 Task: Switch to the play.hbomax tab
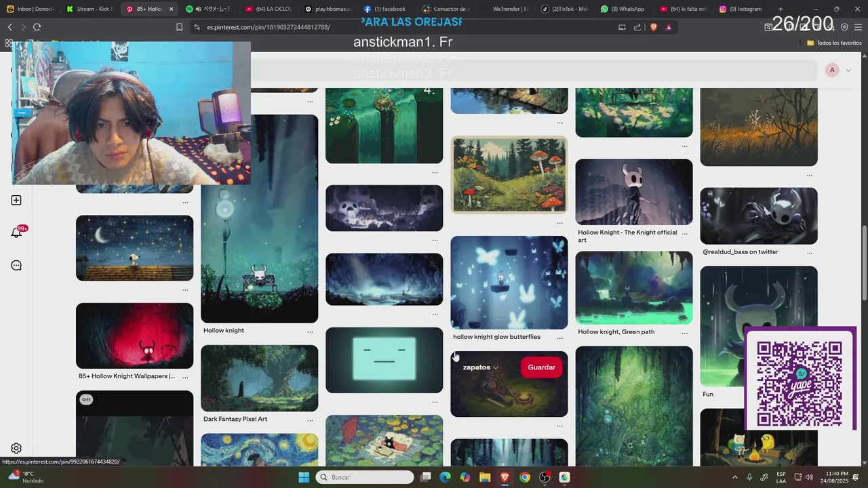pyautogui.click(x=328, y=9)
